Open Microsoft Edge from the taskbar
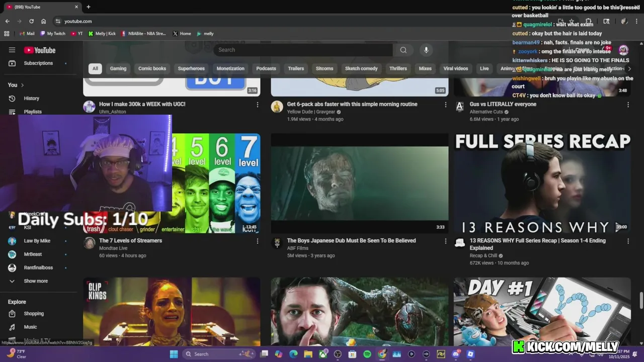This screenshot has height=362, width=644. [293, 354]
